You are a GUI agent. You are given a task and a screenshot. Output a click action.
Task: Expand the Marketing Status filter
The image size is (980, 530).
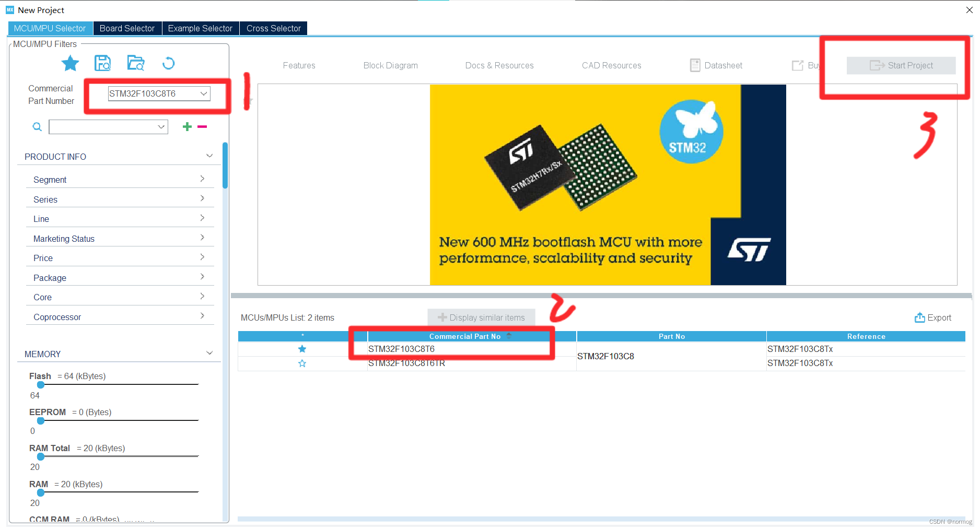(x=202, y=238)
